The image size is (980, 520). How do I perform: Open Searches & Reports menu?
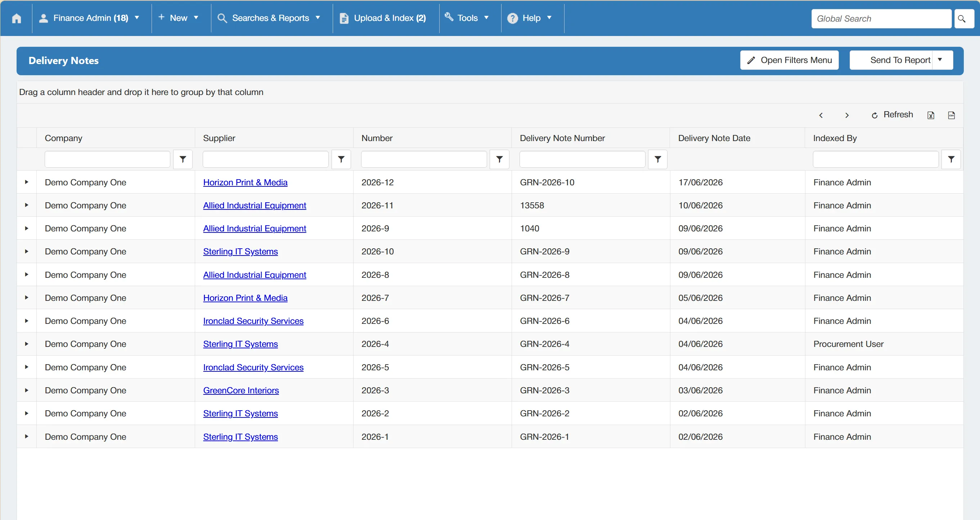click(x=269, y=18)
